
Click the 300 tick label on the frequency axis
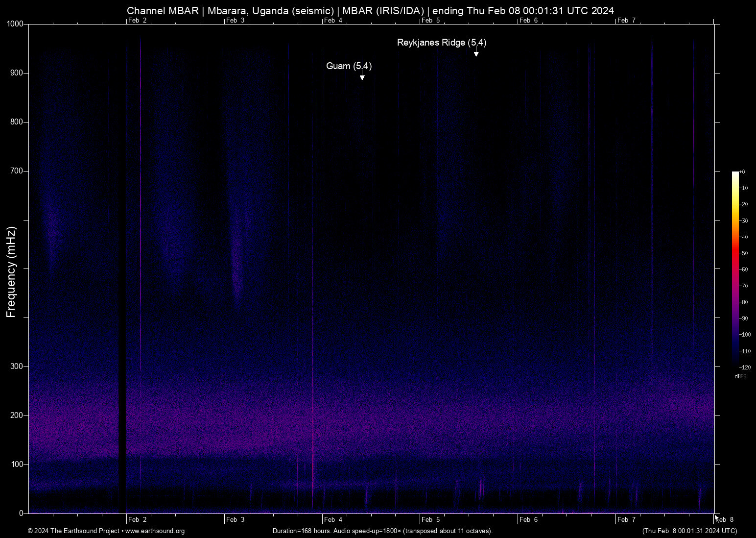[17, 367]
